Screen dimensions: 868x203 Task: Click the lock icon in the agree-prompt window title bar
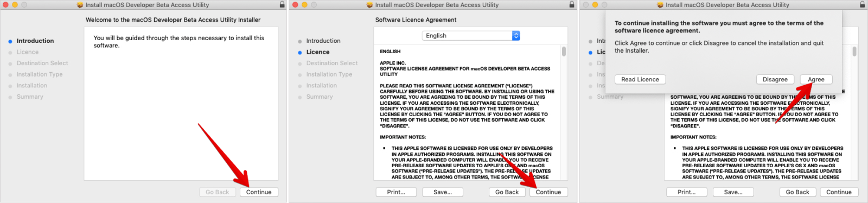point(863,4)
